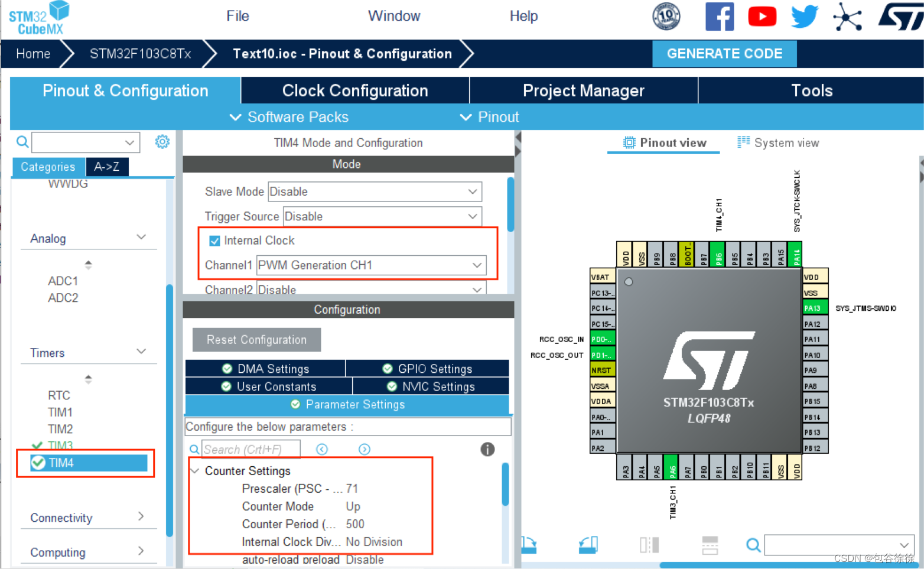Open the GPIO Settings tab
This screenshot has width=924, height=569.
(428, 369)
